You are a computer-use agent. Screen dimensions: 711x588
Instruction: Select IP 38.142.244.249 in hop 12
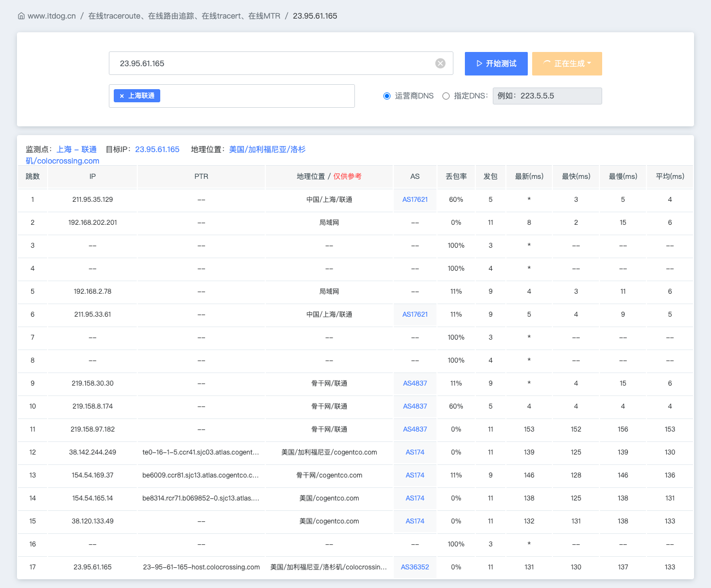point(92,452)
